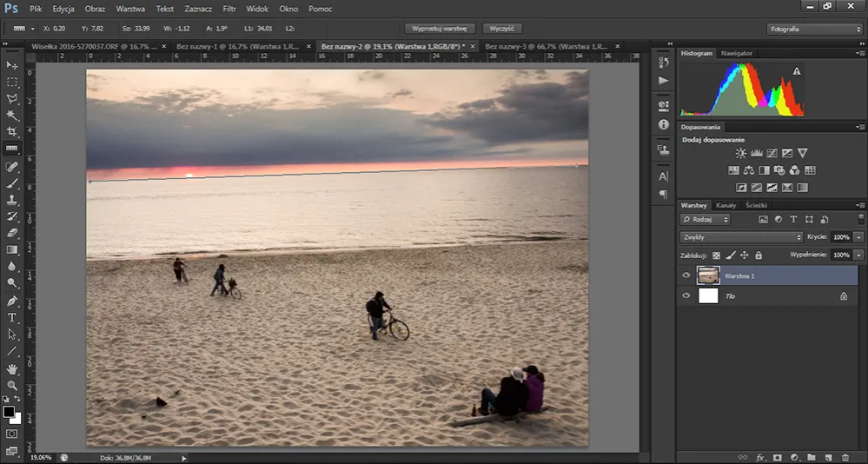
Task: Toggle lock image pixels brush icon
Action: coord(731,255)
